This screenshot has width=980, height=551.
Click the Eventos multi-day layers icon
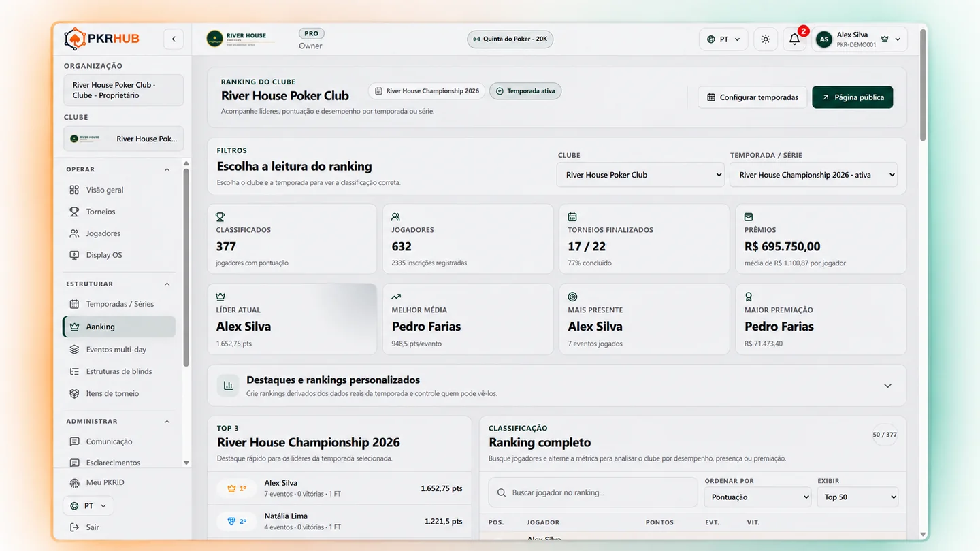coord(75,350)
